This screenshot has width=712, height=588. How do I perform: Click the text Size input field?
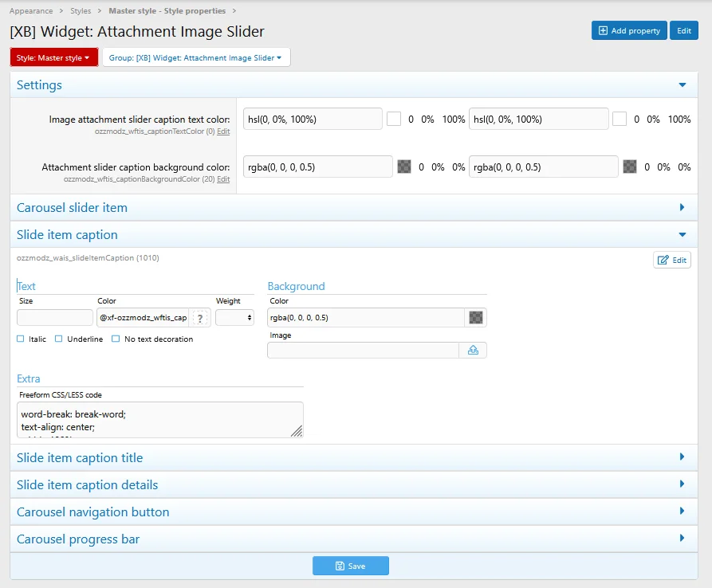55,318
